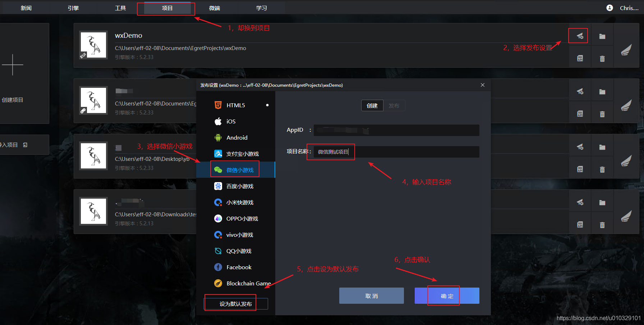644x325 pixels.
Task: Launch wxDemo with the feather wing icon
Action: tap(626, 50)
